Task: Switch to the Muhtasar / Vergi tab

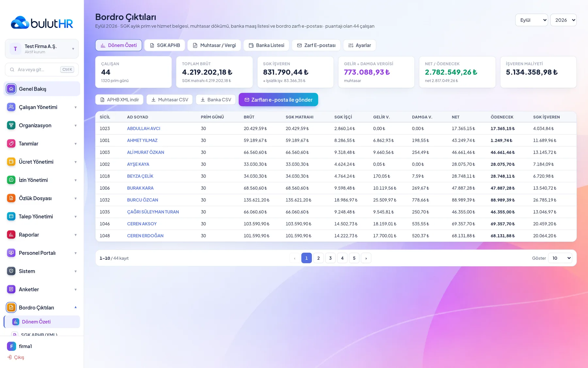Action: tap(214, 45)
